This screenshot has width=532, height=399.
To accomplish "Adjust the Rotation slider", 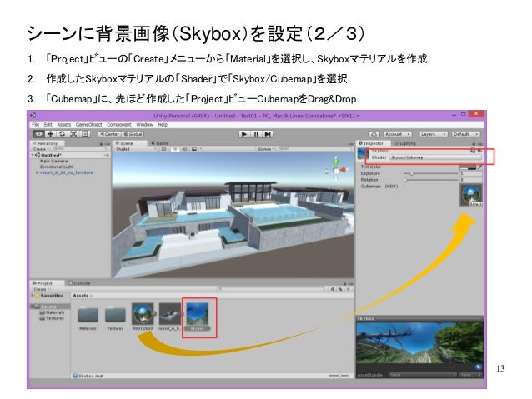I will click(x=430, y=180).
